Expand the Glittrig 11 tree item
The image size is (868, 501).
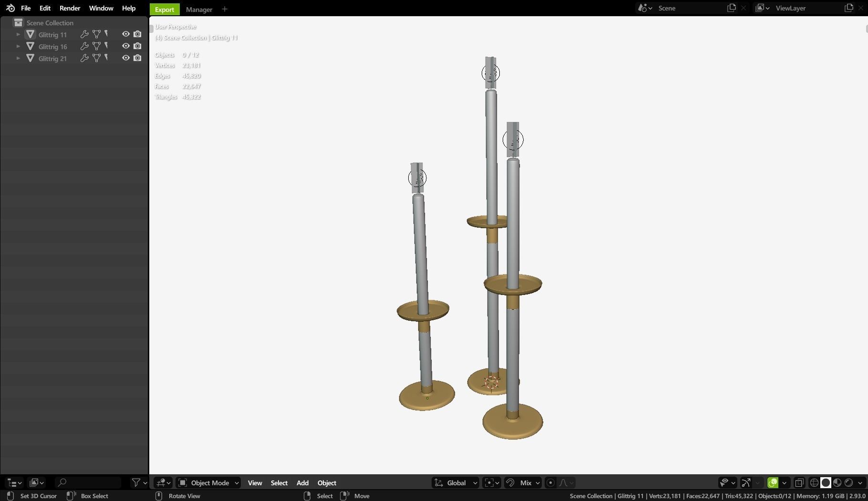point(18,34)
